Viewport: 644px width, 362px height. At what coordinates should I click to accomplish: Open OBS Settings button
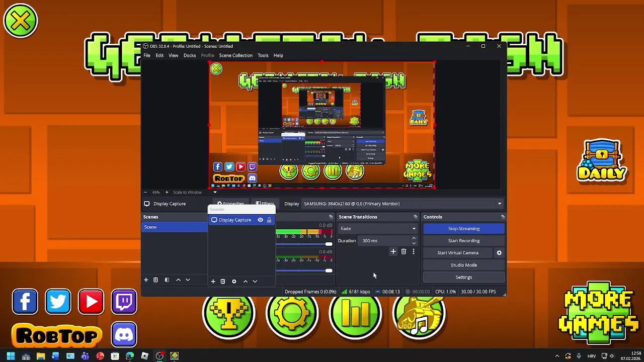463,277
